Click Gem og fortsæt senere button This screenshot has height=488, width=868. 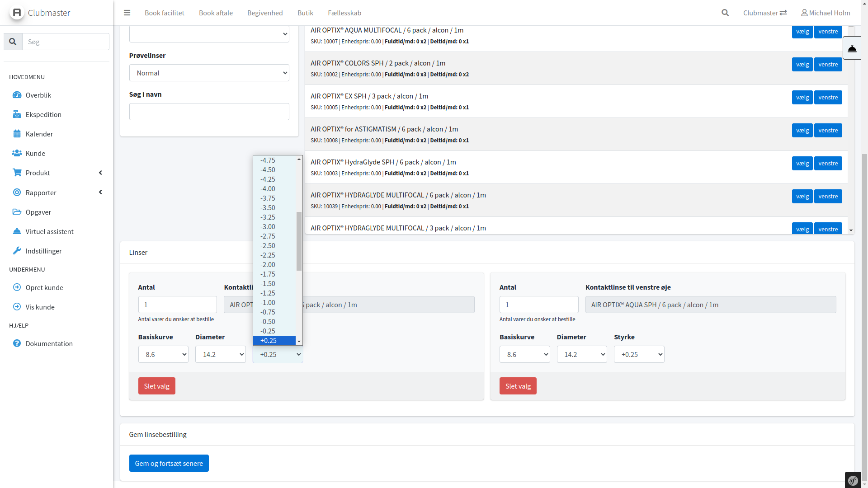pyautogui.click(x=169, y=463)
